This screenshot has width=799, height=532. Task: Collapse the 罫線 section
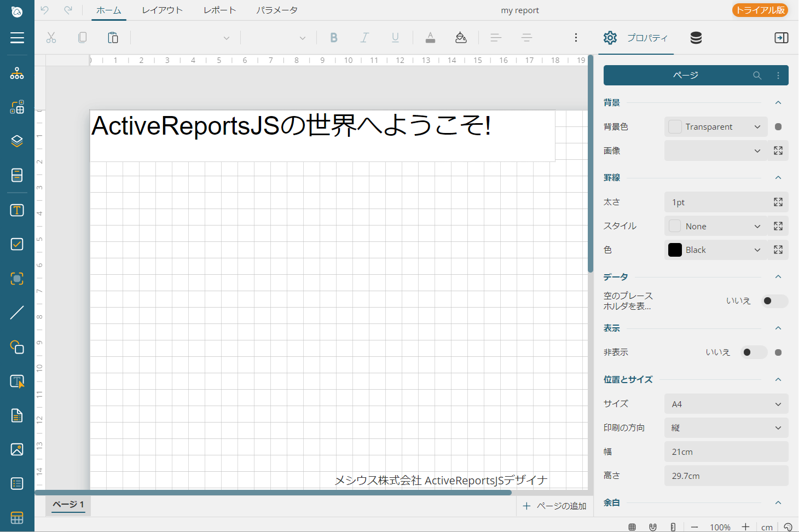click(x=778, y=177)
